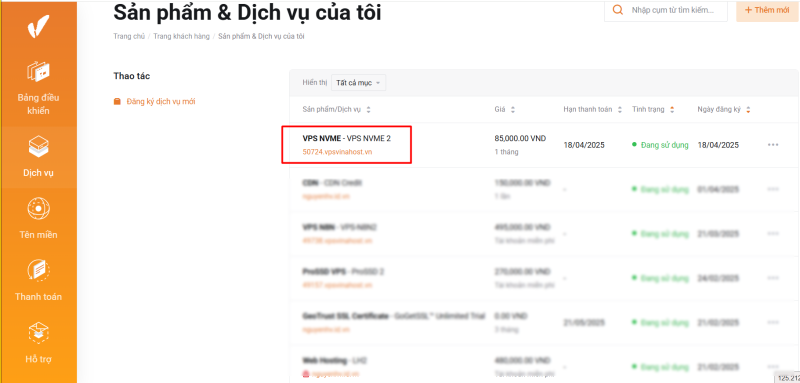800x383 pixels.
Task: Open three-dot menu for CDN Credit row
Action: point(773,189)
